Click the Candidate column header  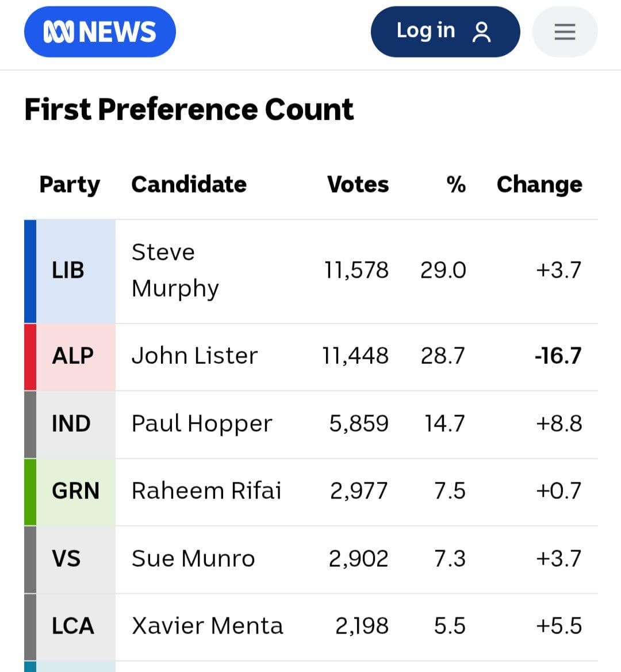(x=189, y=184)
